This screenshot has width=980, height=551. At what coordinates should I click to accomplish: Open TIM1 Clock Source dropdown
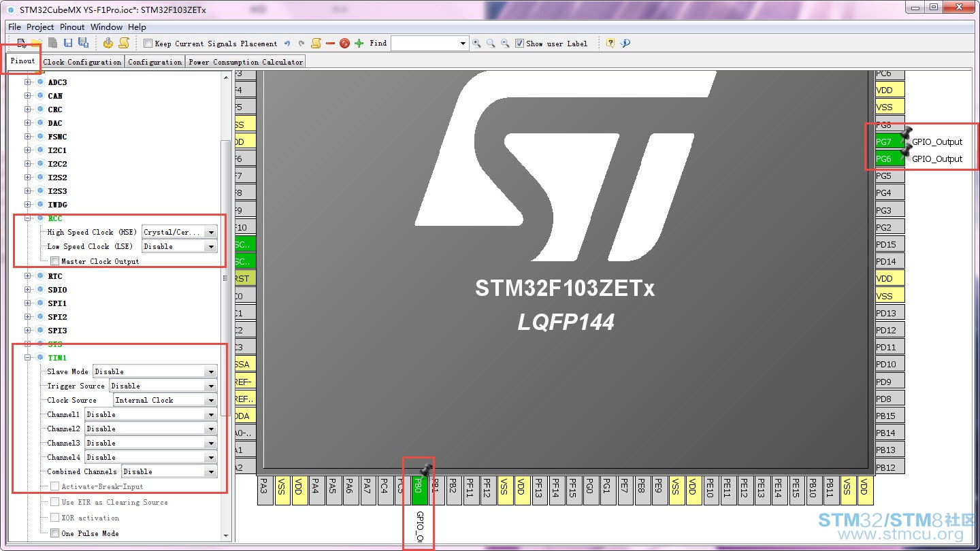click(165, 400)
